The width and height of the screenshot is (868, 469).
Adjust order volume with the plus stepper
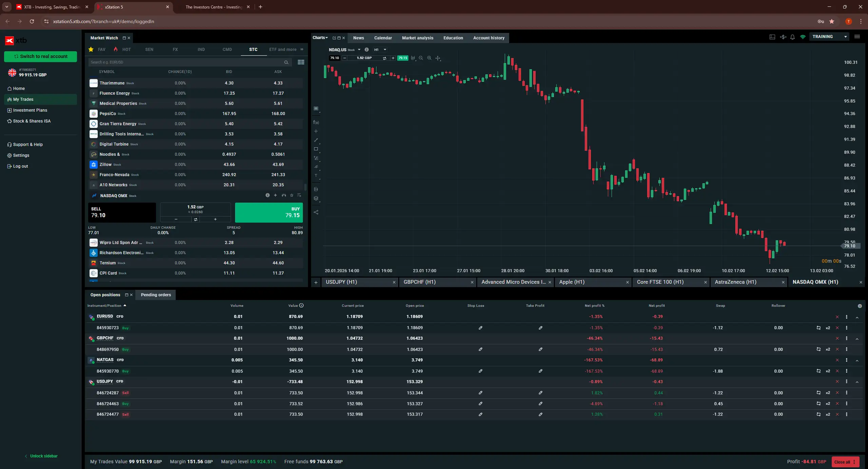215,220
